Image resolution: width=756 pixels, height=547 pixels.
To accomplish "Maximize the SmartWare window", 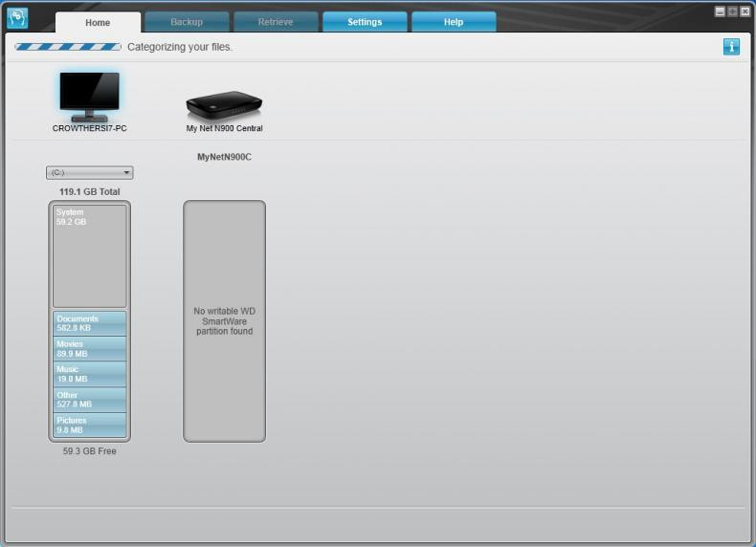I will point(732,11).
